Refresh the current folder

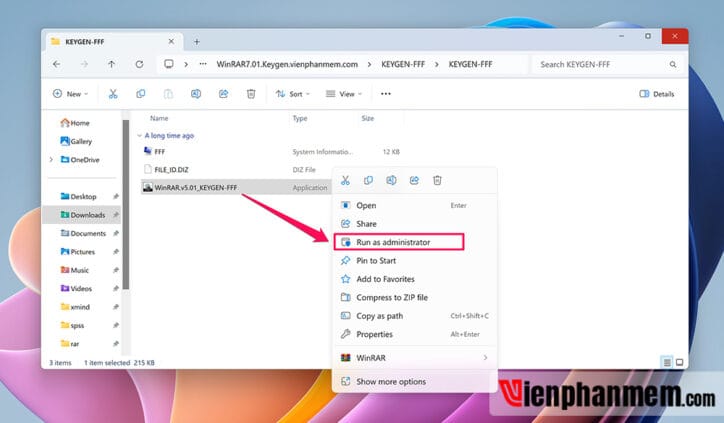click(139, 64)
